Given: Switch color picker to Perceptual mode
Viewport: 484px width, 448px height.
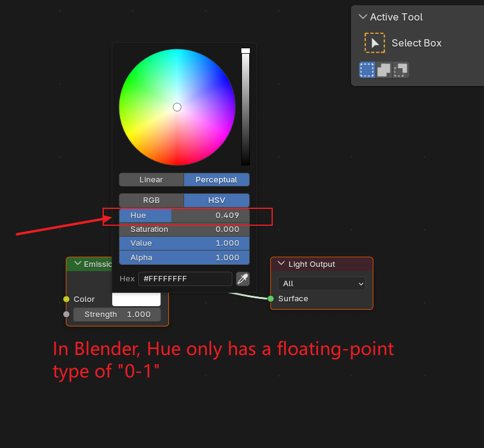Looking at the screenshot, I should pos(217,180).
